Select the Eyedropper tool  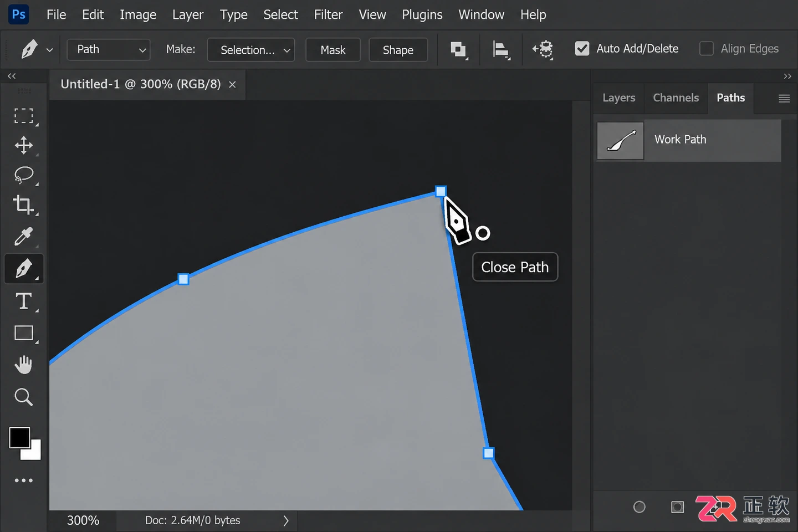pos(23,237)
